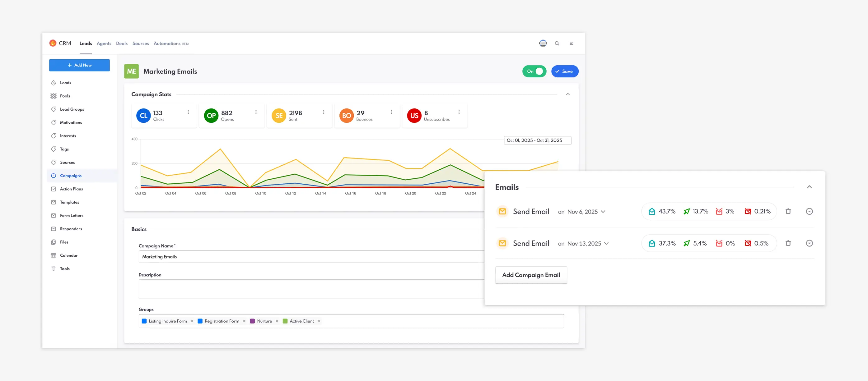This screenshot has height=381, width=868.
Task: Click the CRM flame logo
Action: pyautogui.click(x=54, y=43)
